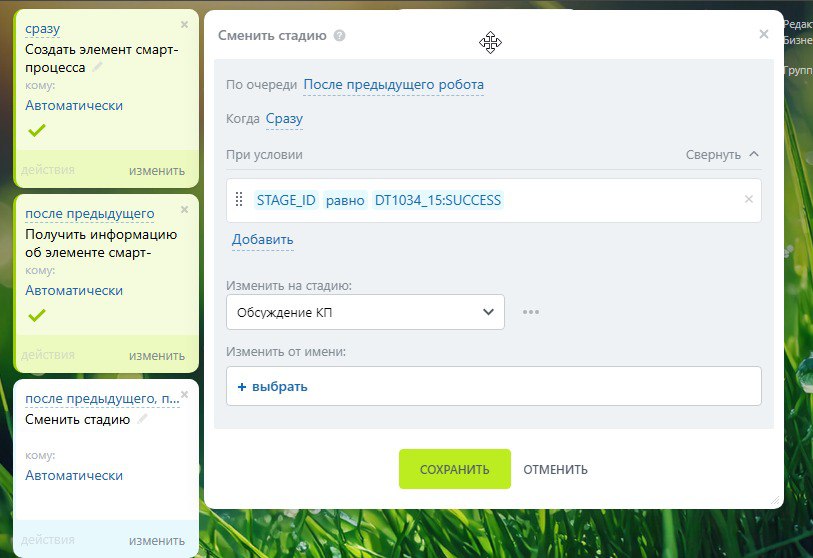The image size is (813, 558).
Task: Cancel changes with ОТМЕНИТЬ
Action: point(555,469)
